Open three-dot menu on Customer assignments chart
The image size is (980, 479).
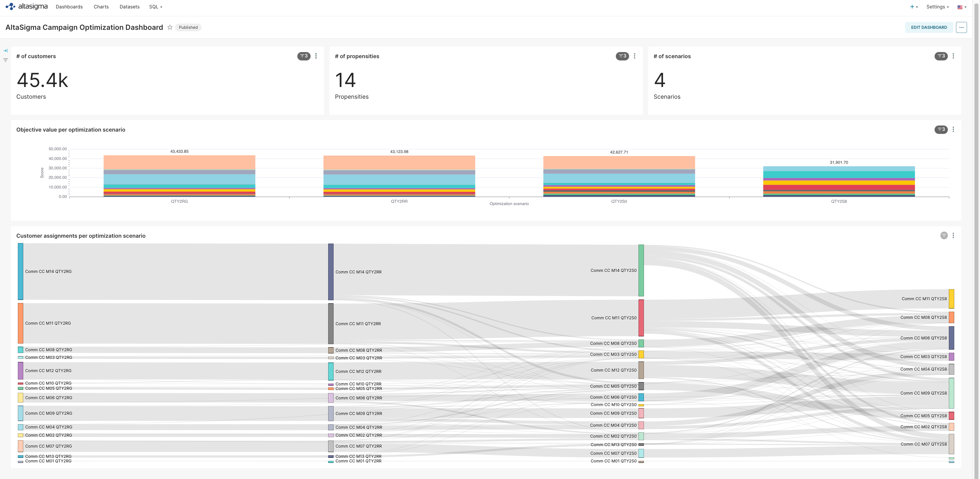(953, 236)
